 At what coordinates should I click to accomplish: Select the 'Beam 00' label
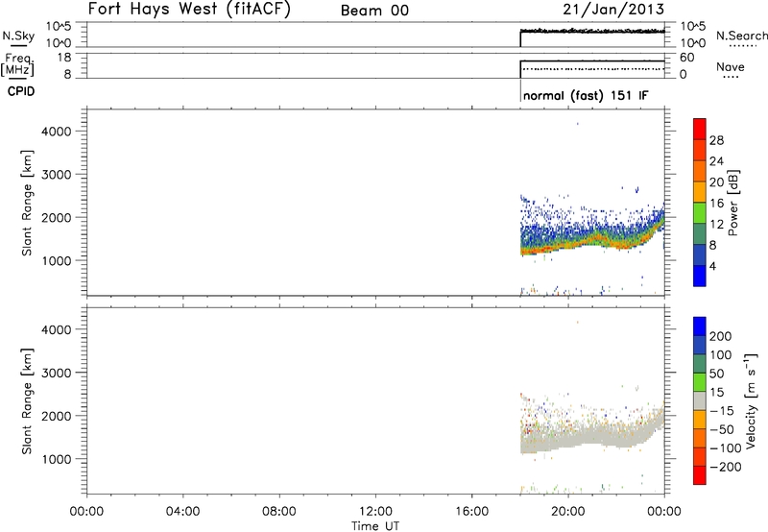(x=374, y=11)
